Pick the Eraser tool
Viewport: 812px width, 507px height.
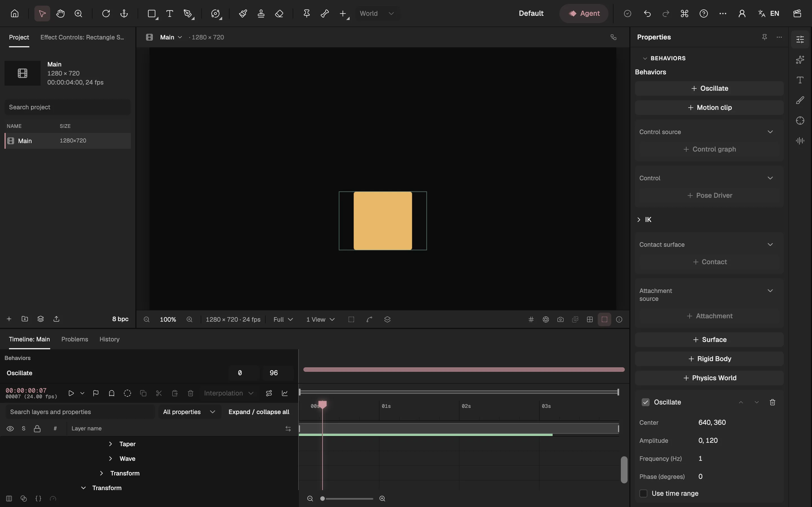(x=279, y=14)
